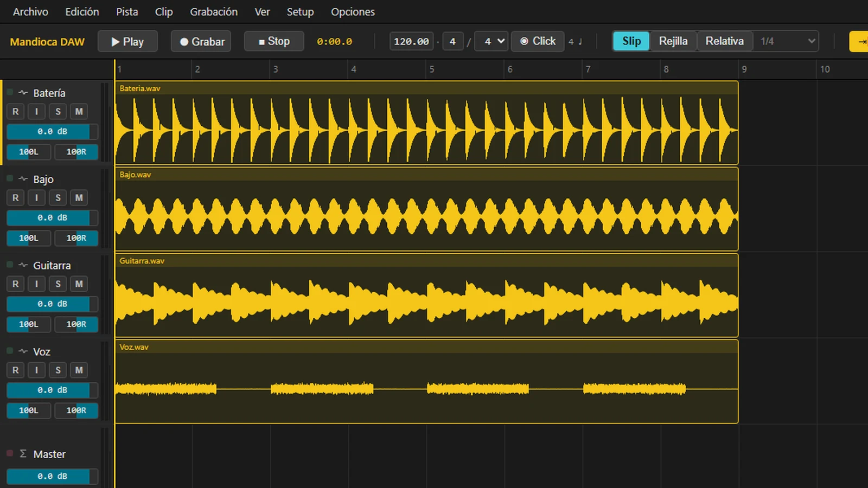The width and height of the screenshot is (868, 488).
Task: Click the indicator dot left of Bajo
Action: pyautogui.click(x=10, y=178)
